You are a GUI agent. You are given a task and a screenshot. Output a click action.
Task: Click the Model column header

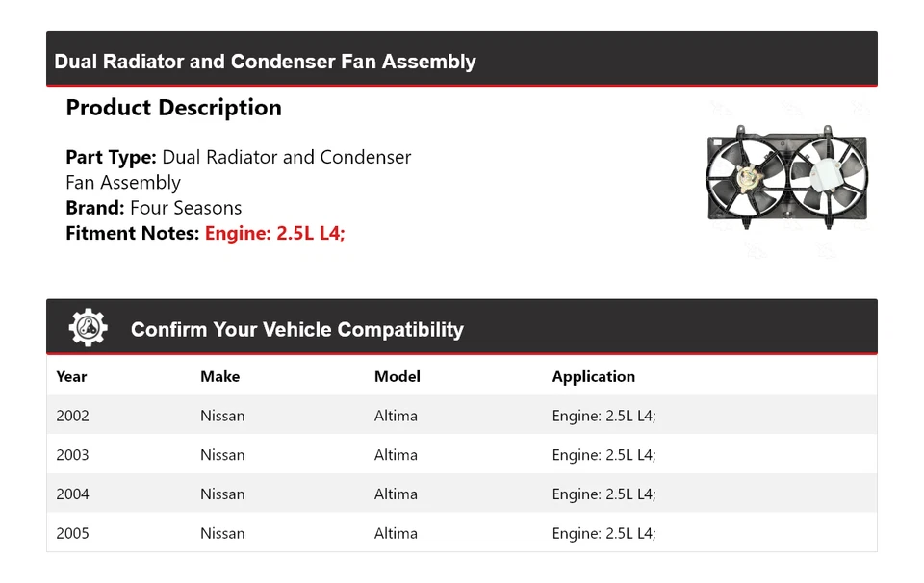397,377
